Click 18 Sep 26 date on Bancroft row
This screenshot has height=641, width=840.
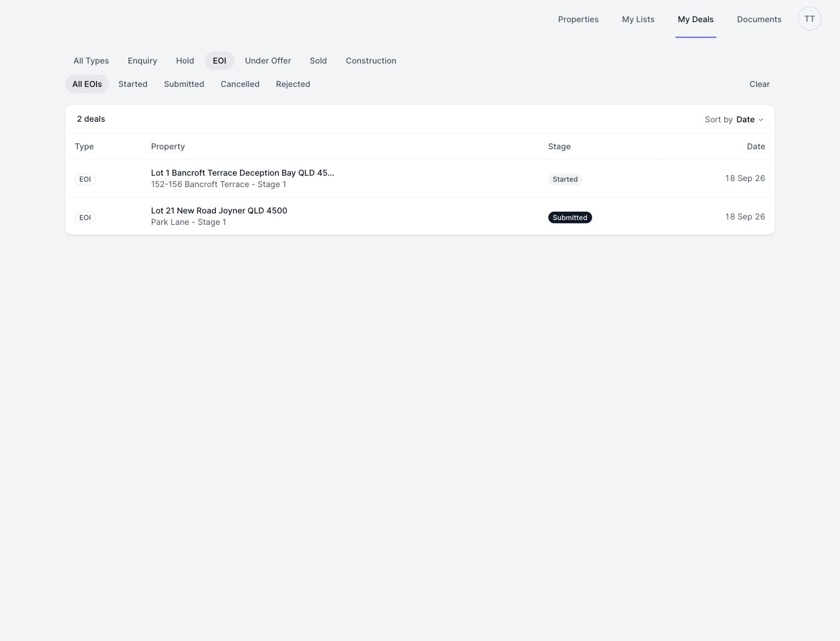tap(745, 178)
